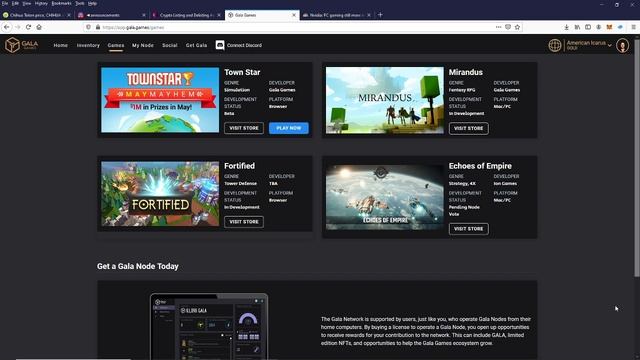This screenshot has height=360, width=640.
Task: Click the Mirandus title
Action: point(466,72)
